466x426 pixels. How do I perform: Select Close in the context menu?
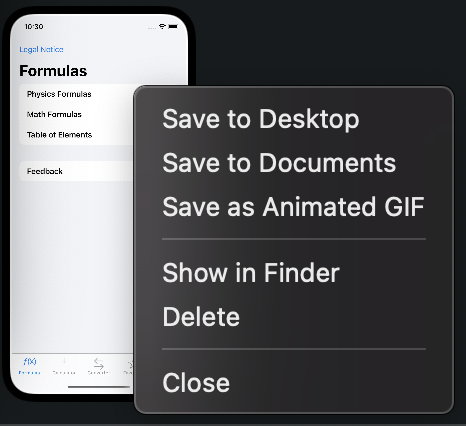click(196, 382)
